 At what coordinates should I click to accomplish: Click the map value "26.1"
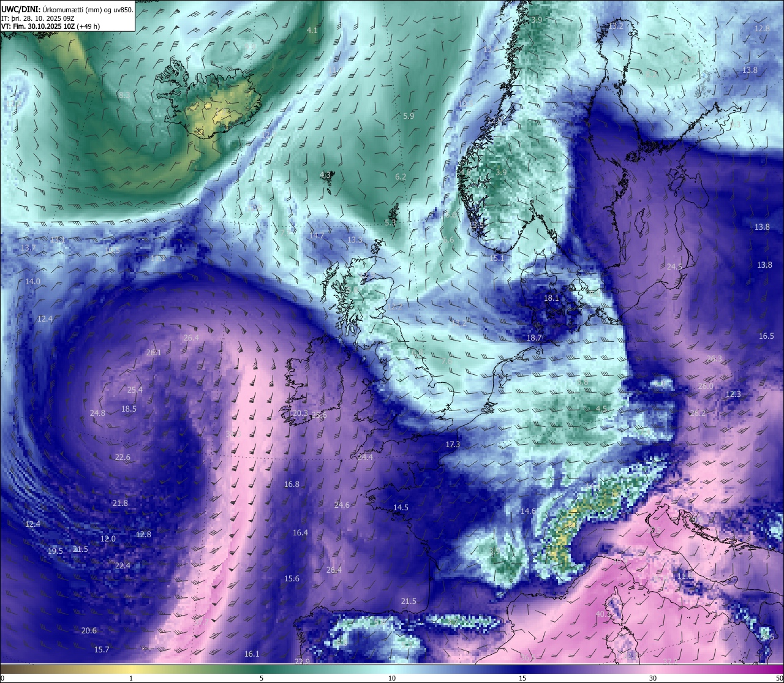click(x=154, y=353)
